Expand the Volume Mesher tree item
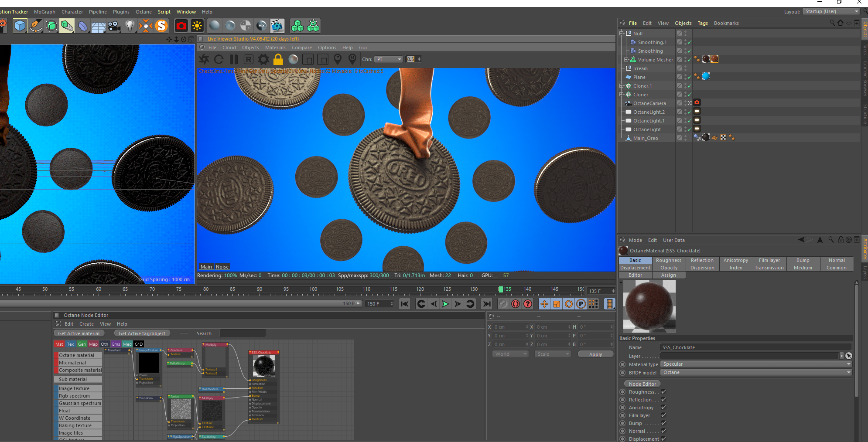Image resolution: width=868 pixels, height=442 pixels. click(626, 60)
